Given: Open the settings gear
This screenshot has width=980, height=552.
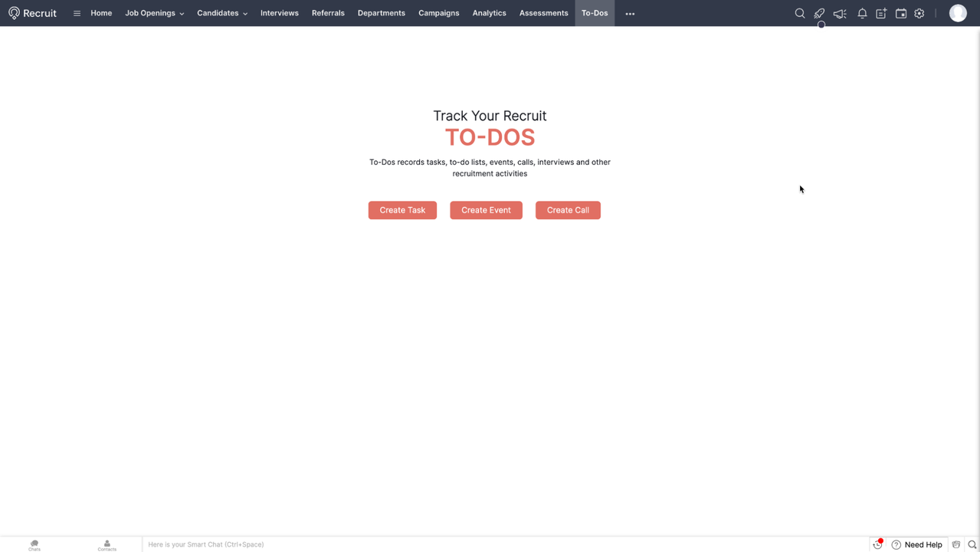Looking at the screenshot, I should (919, 13).
